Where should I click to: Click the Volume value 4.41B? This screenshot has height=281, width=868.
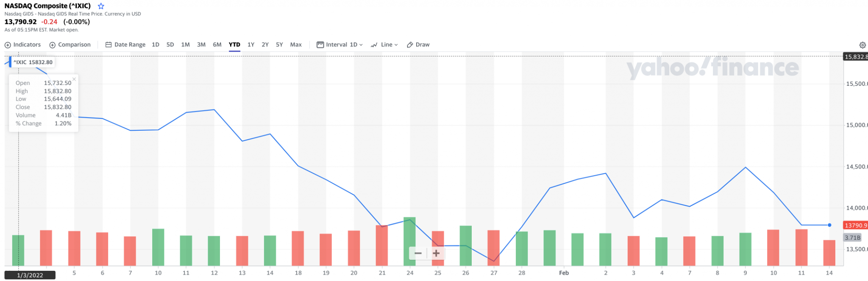pos(64,115)
